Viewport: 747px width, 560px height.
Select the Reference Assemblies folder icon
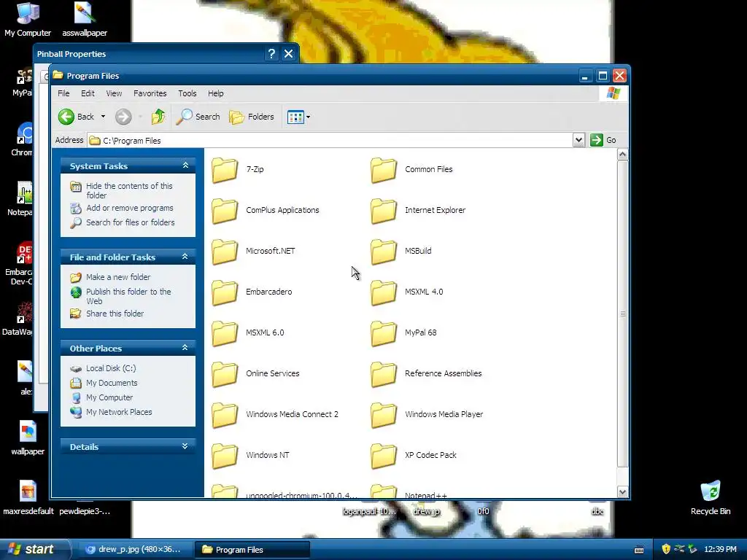[x=384, y=374]
